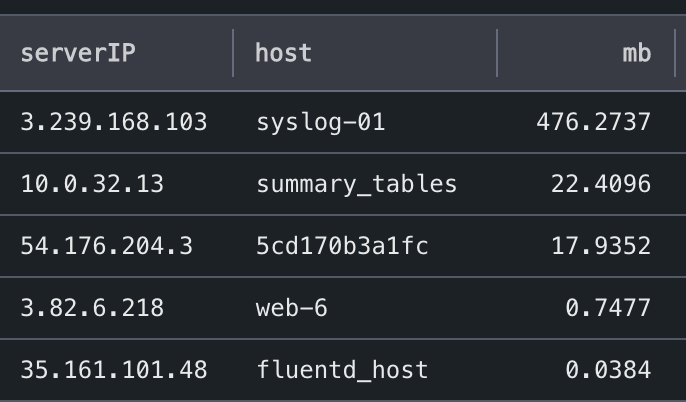Click the 0.7477 mb value
The height and width of the screenshot is (402, 686).
click(608, 308)
